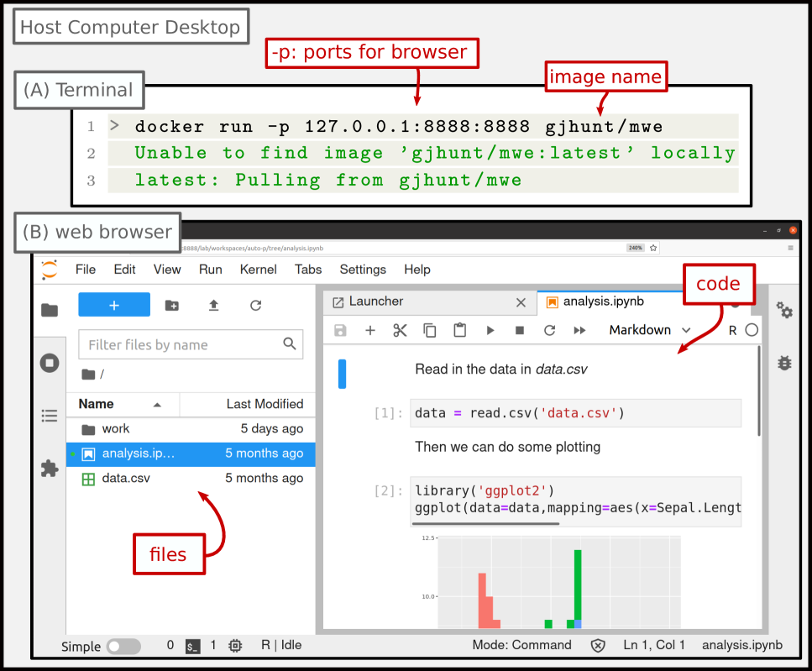Create a new folder icon
812x671 pixels.
[172, 306]
